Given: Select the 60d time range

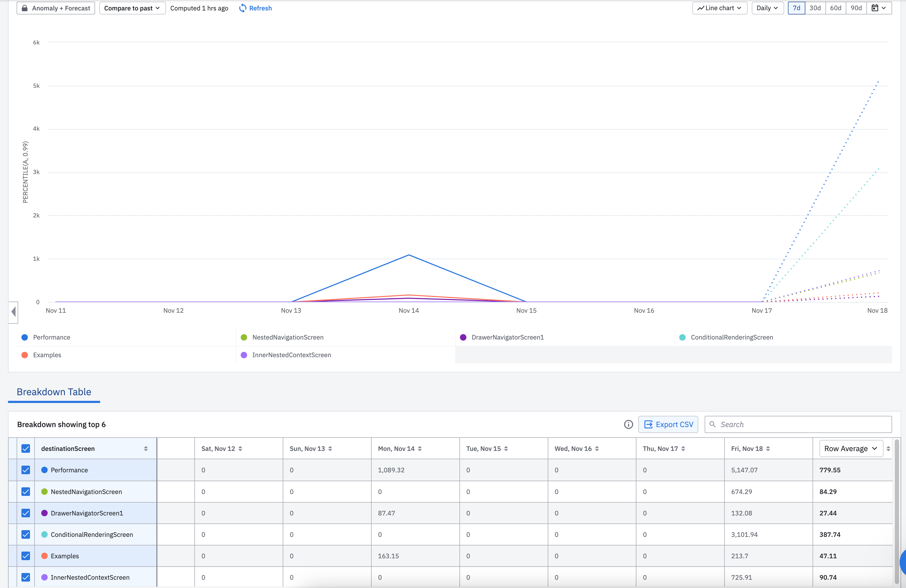Looking at the screenshot, I should (x=836, y=8).
